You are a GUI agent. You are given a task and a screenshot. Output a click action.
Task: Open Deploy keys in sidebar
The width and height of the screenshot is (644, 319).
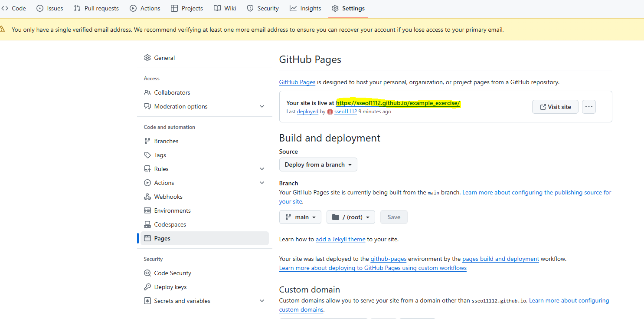click(205, 287)
